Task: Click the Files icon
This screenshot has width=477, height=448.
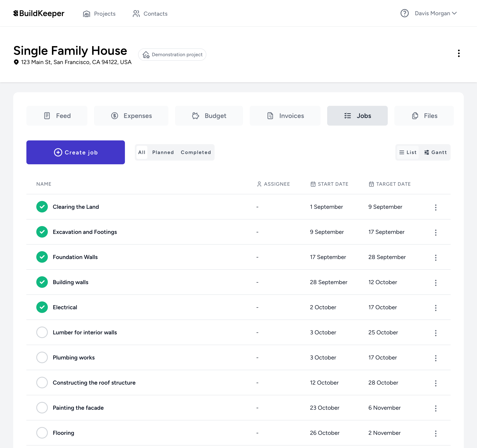Action: click(x=415, y=115)
